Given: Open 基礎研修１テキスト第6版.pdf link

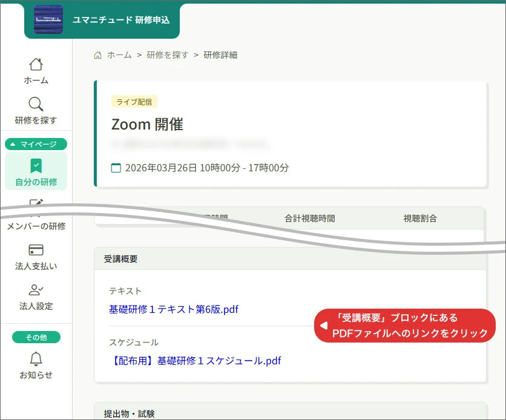Looking at the screenshot, I should click(174, 309).
